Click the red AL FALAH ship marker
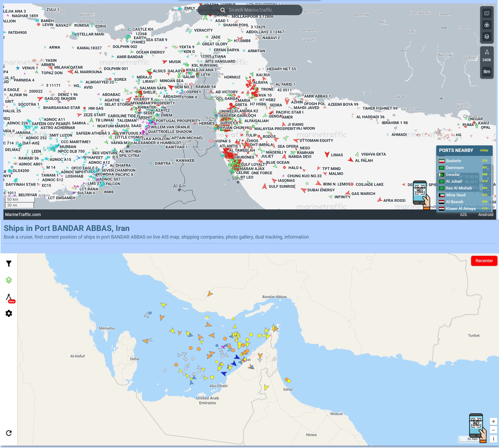Viewport: 499px width, 448px height. point(351,159)
